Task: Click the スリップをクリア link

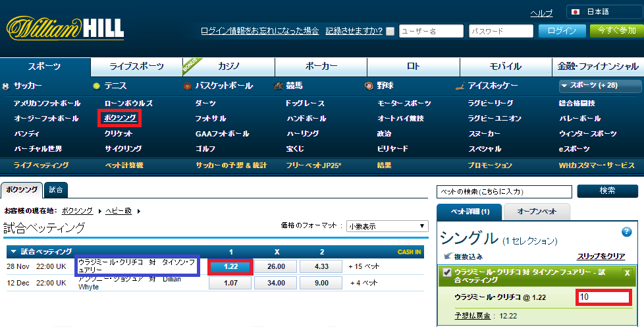Action: 601,256
